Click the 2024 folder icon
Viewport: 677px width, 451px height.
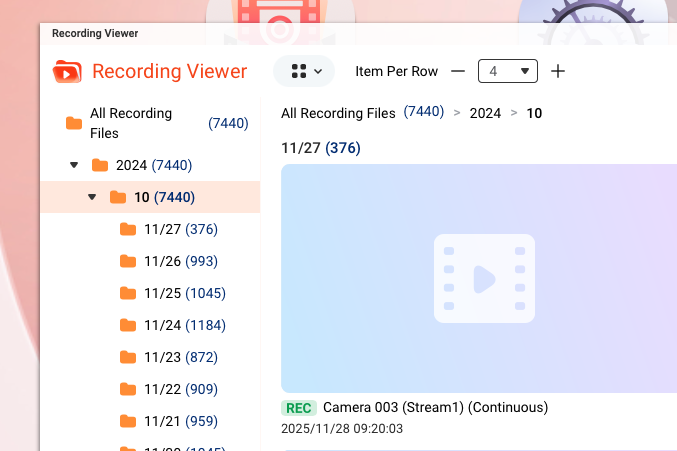tap(100, 165)
